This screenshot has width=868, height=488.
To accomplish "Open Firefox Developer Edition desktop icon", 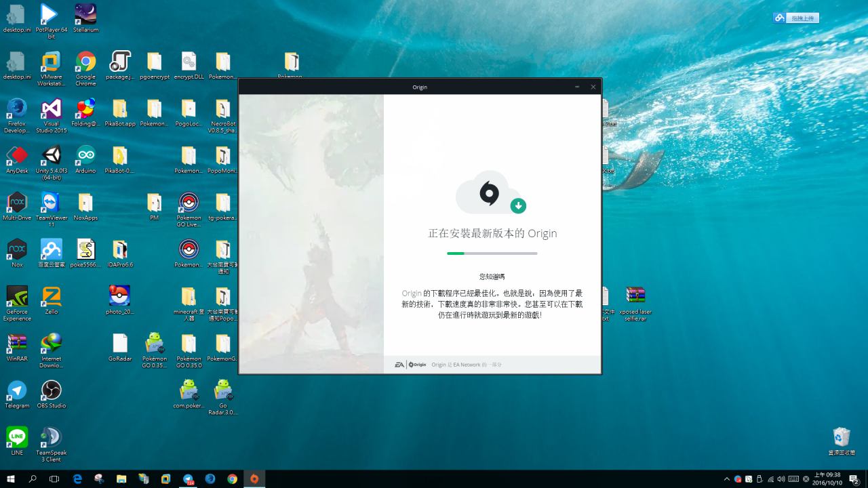I will [17, 115].
